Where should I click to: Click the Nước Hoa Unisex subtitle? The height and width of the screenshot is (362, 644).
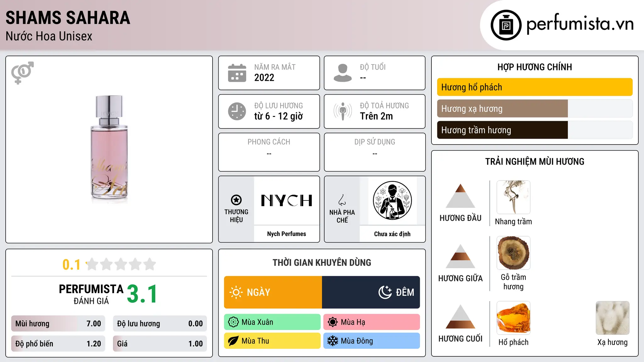pyautogui.click(x=49, y=36)
